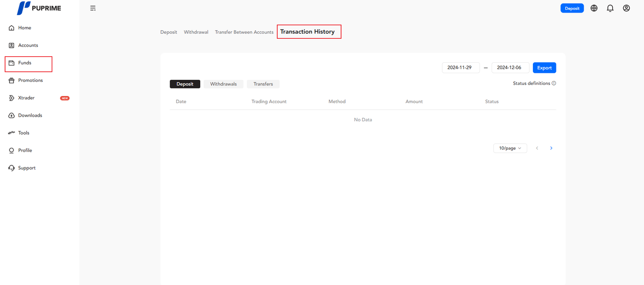Go to next page with right chevron
644x285 pixels.
551,148
